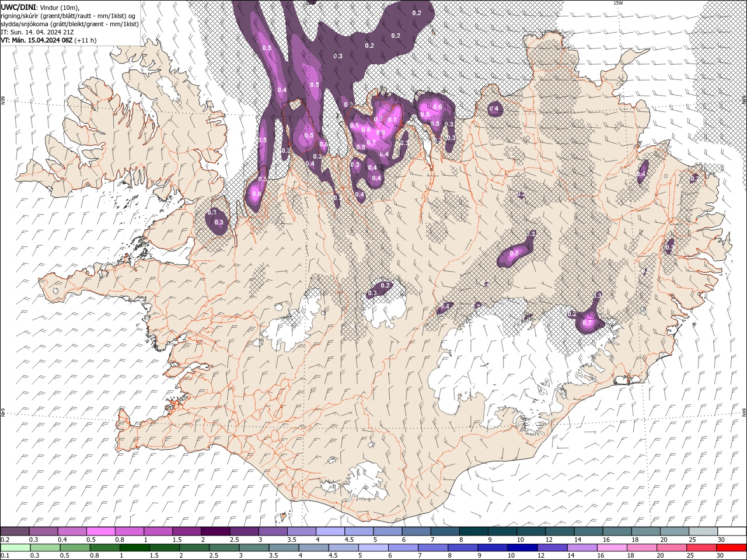This screenshot has width=747, height=560.
Task: Pick the light pink lower swatch at 16
Action: [x=612, y=548]
